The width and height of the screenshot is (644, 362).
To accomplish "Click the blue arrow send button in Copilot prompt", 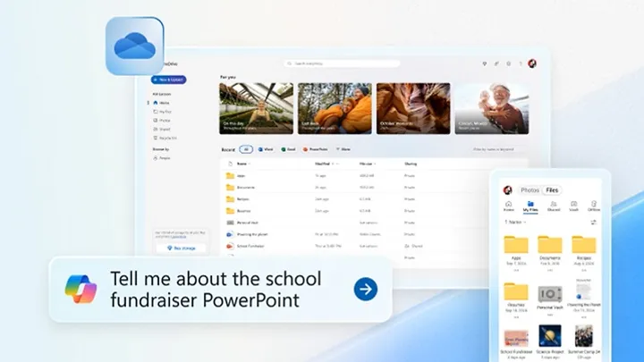I will click(x=365, y=289).
